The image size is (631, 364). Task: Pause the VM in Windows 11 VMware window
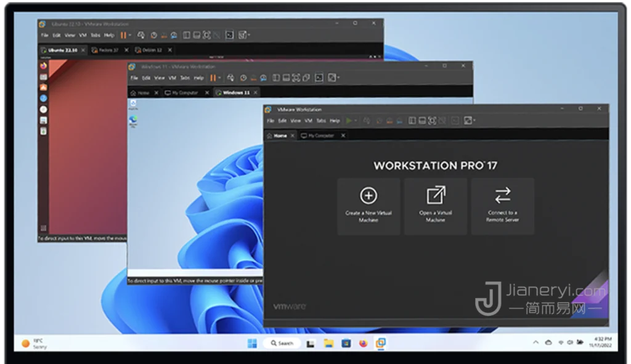[213, 78]
